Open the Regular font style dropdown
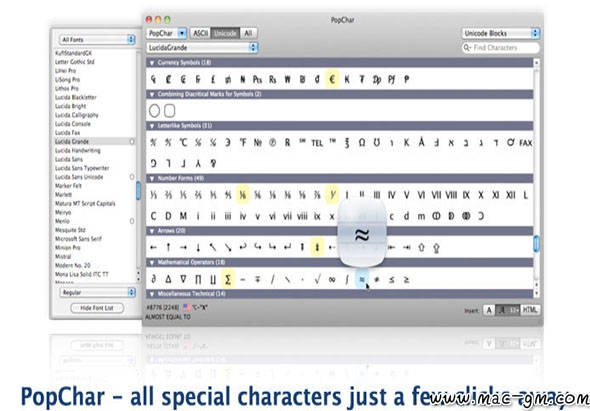590x411 pixels. click(x=97, y=292)
